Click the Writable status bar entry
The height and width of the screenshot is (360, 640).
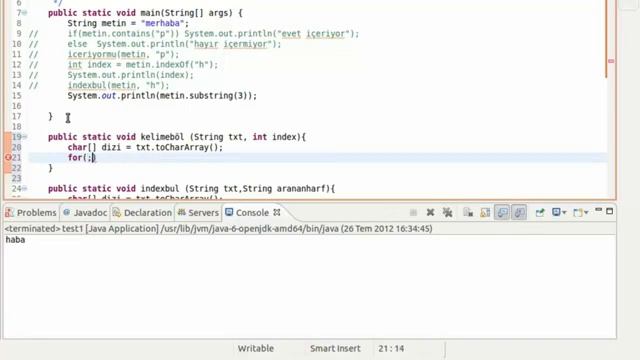(256, 349)
